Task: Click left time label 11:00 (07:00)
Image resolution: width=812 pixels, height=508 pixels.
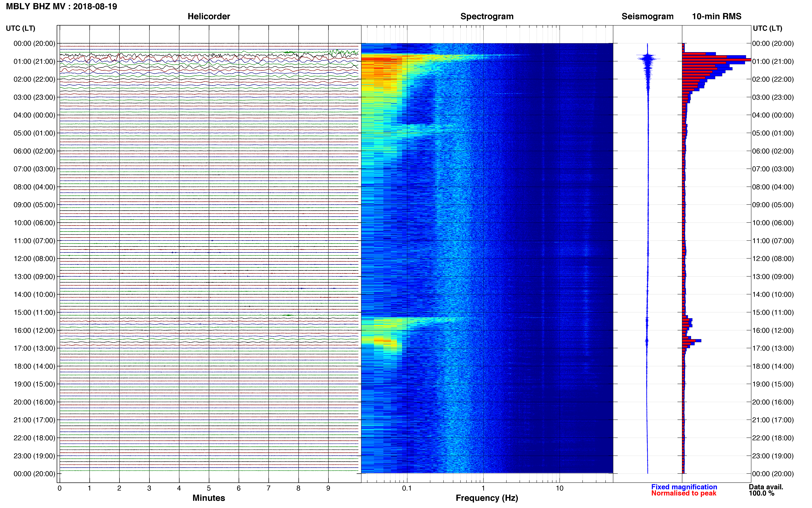Action: tap(34, 241)
